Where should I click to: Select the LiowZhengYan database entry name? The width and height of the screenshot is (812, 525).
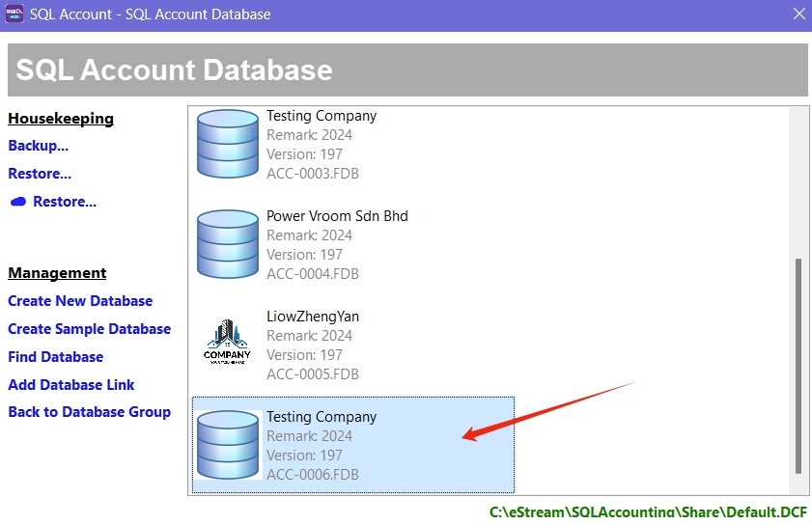pyautogui.click(x=313, y=317)
